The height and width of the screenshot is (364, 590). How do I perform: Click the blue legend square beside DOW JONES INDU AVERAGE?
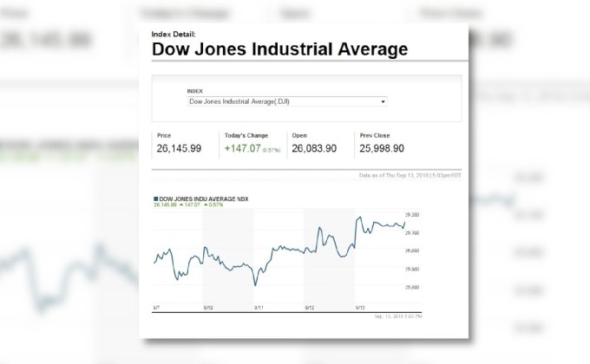(155, 199)
